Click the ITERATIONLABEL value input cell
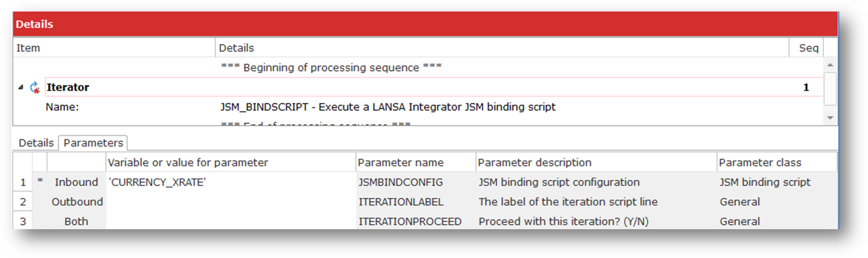This screenshot has height=258, width=868. [230, 202]
